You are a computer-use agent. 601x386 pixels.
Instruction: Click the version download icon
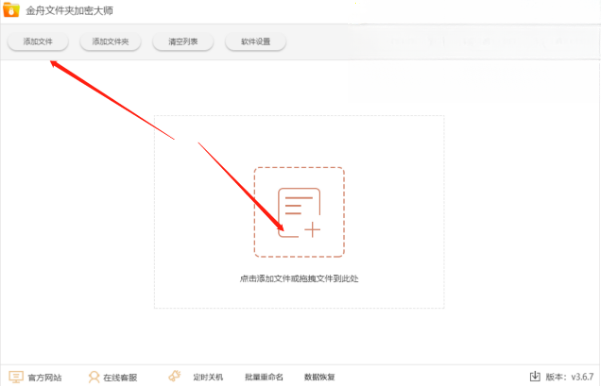coord(535,376)
